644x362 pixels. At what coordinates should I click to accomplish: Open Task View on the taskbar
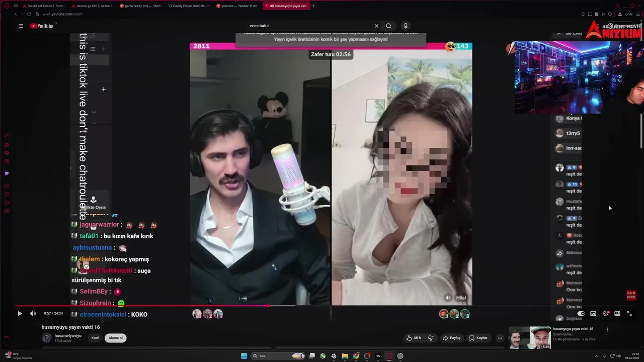pyautogui.click(x=312, y=356)
